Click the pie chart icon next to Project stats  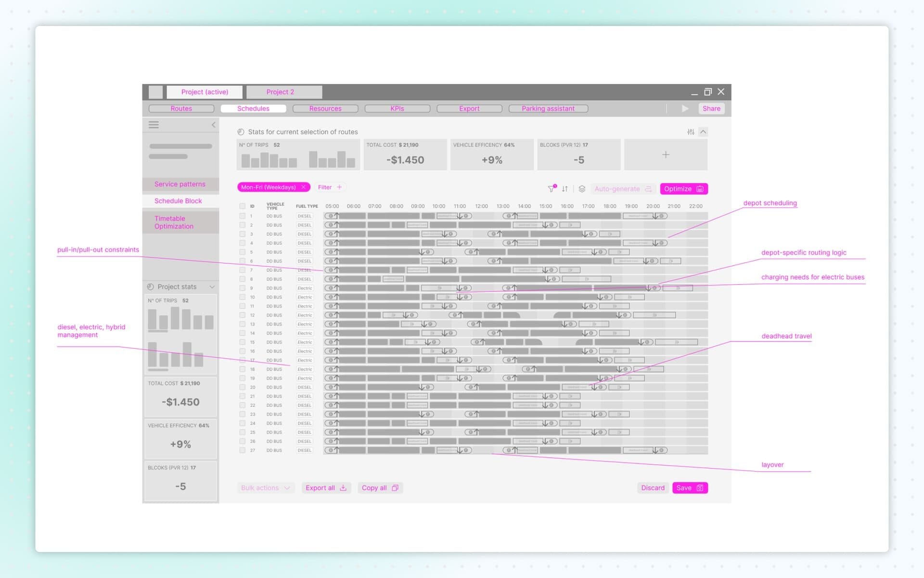[151, 287]
